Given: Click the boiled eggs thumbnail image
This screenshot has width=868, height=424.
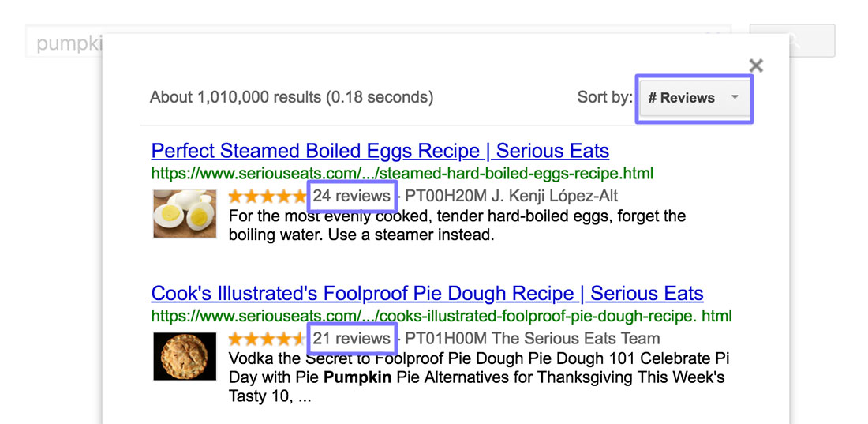Looking at the screenshot, I should coord(185,213).
